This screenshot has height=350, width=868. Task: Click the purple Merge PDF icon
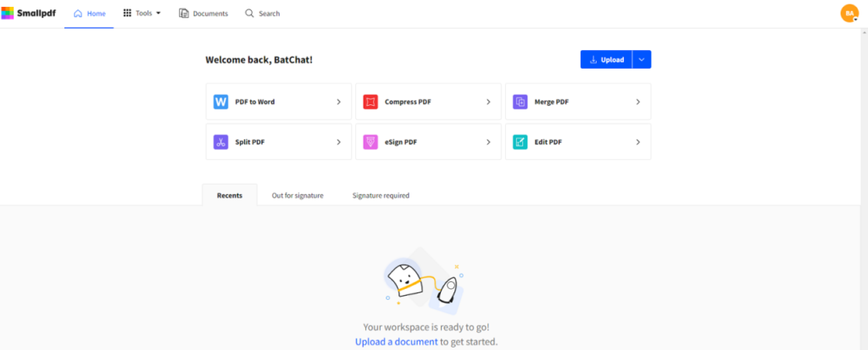click(520, 102)
